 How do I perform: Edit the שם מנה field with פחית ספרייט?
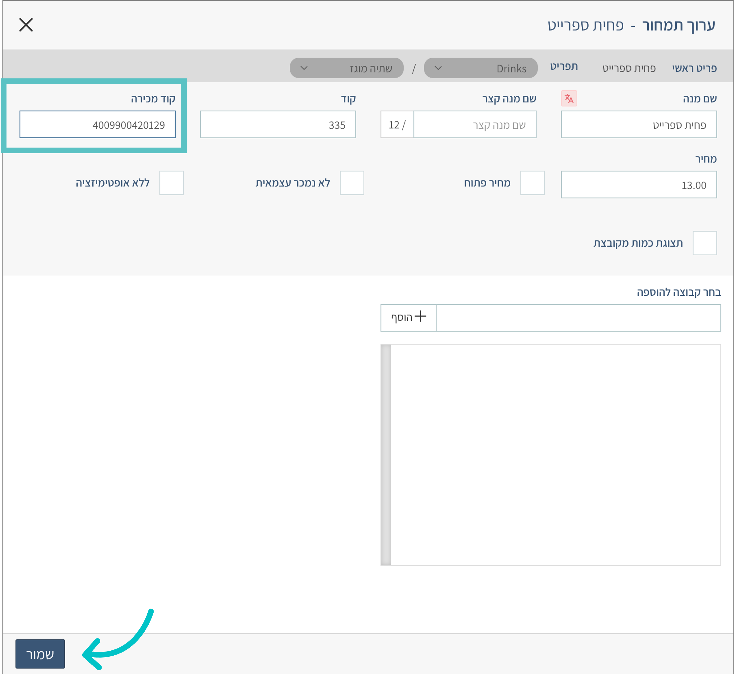click(x=639, y=125)
